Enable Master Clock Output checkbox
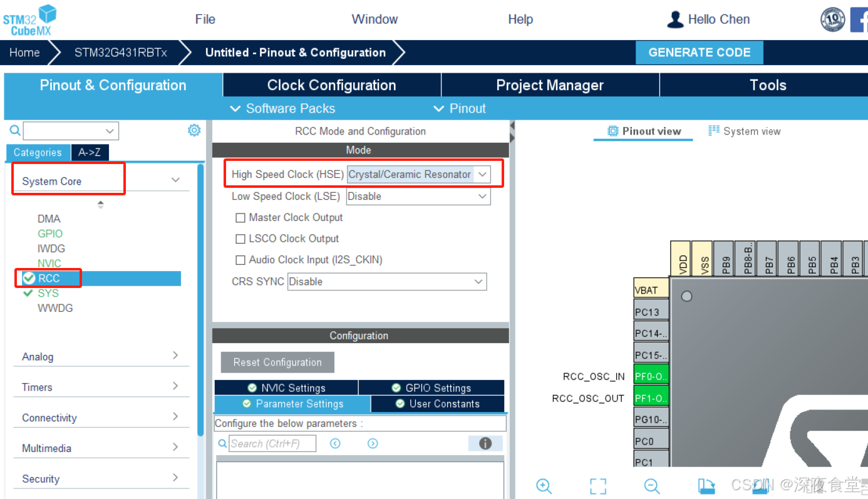This screenshot has width=868, height=499. (x=240, y=218)
